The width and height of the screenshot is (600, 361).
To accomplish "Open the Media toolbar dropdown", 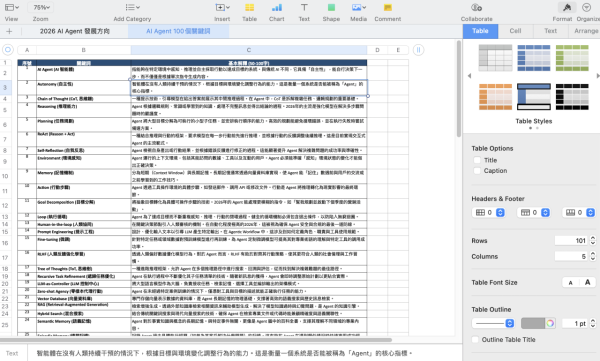I will (359, 7).
